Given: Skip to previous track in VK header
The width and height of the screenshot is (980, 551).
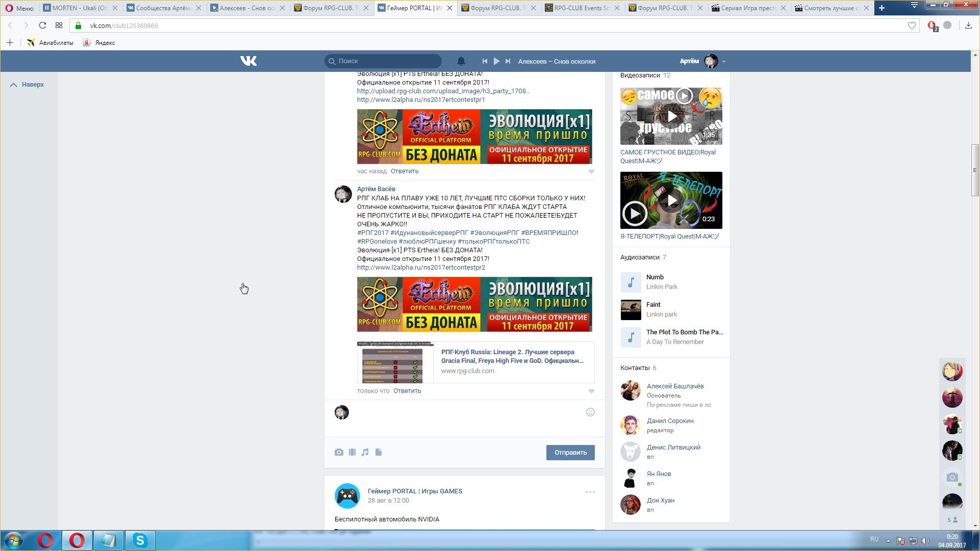Looking at the screenshot, I should [485, 61].
